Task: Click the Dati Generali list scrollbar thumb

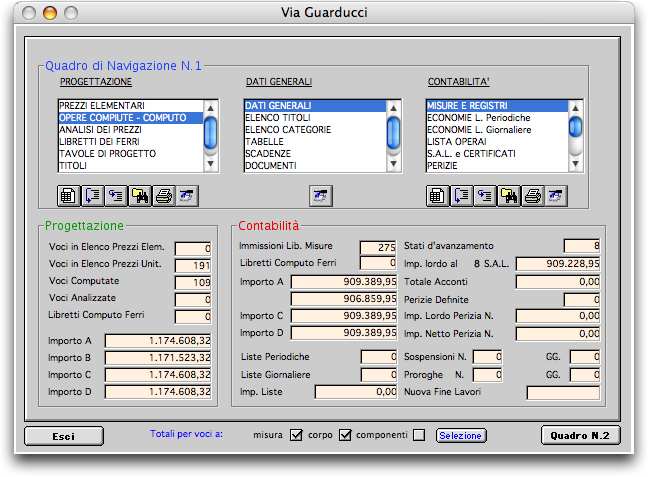Action: click(393, 133)
